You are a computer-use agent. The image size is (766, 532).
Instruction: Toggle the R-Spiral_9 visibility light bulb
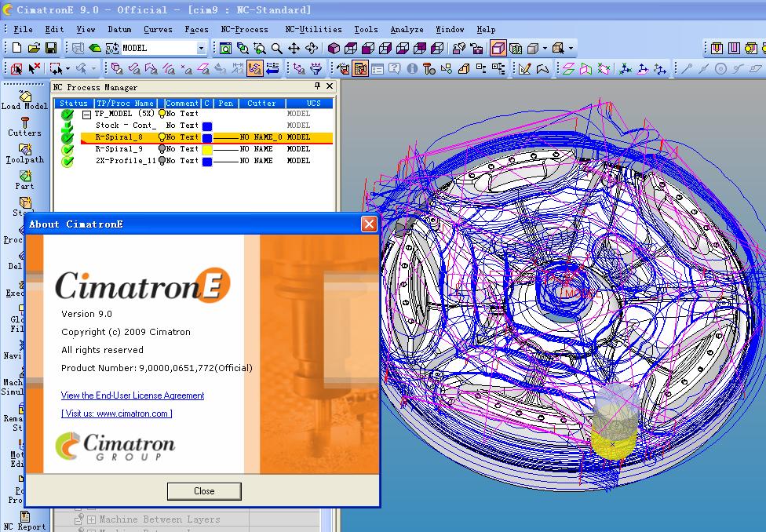[x=162, y=149]
